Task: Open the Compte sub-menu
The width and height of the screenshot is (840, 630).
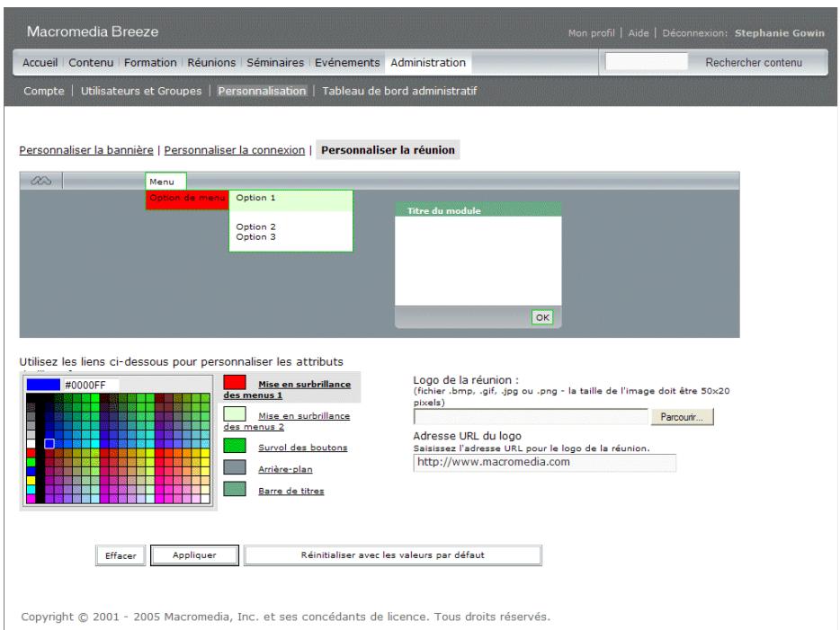Action: tap(44, 91)
